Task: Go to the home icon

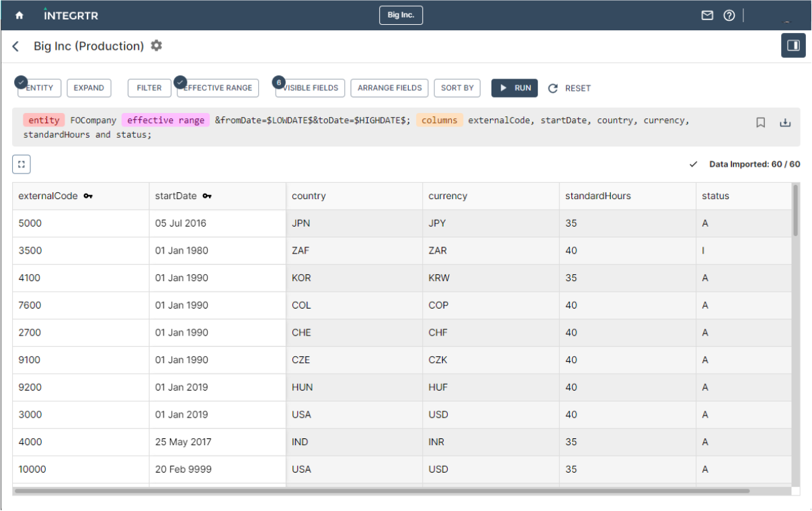Action: (x=19, y=15)
